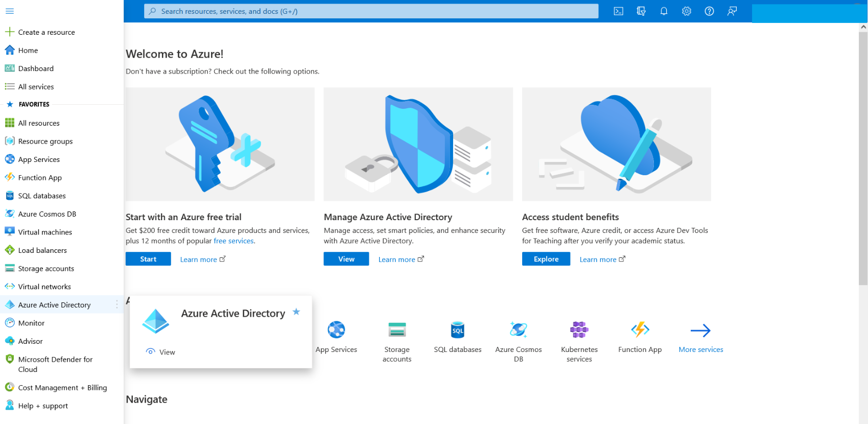Click the Azure Cosmos DB planet icon in sidebar
This screenshot has width=868, height=424.
pyautogui.click(x=10, y=214)
